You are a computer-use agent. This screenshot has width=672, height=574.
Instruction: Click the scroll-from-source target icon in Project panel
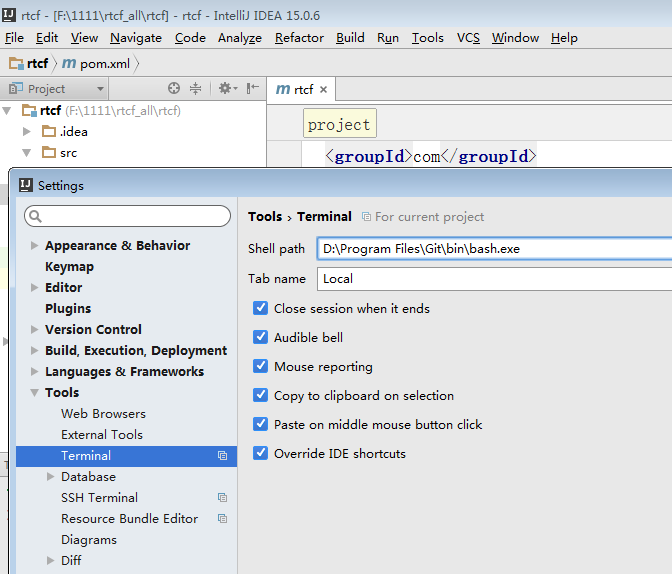(x=174, y=88)
